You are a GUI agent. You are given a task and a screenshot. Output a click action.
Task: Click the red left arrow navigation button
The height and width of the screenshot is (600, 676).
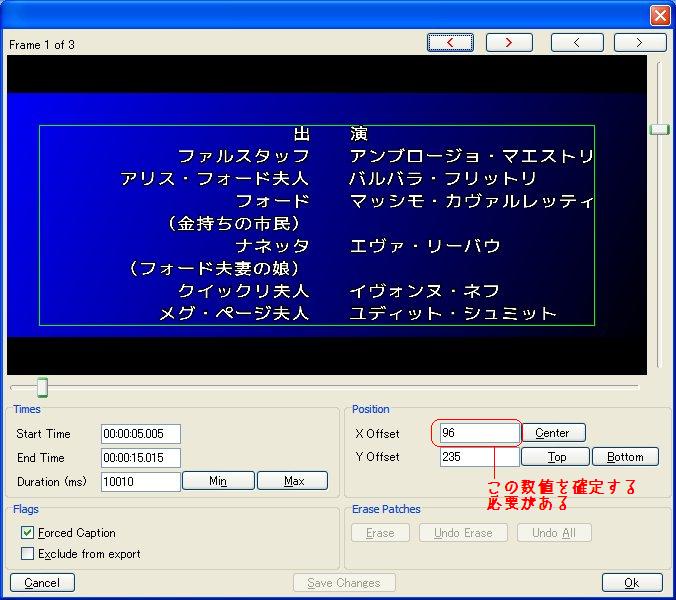pyautogui.click(x=450, y=43)
